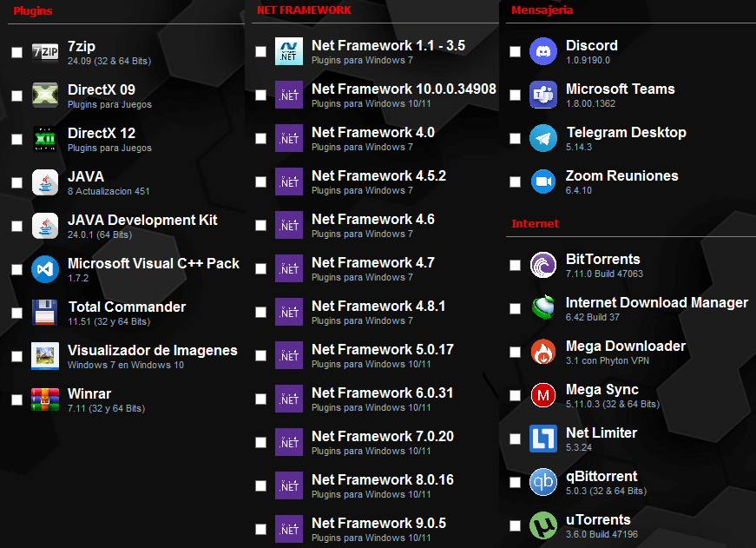
Task: Check the uTorrents checkbox
Action: pyautogui.click(x=515, y=525)
